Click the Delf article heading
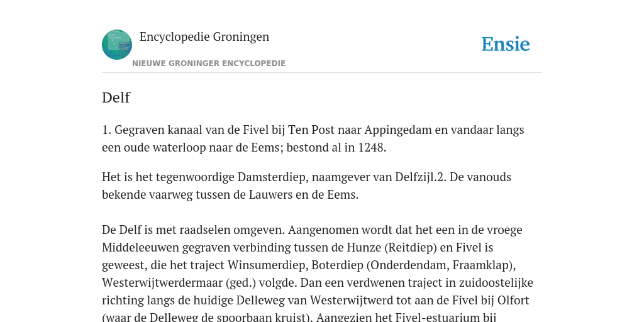The image size is (644, 322). (x=116, y=97)
